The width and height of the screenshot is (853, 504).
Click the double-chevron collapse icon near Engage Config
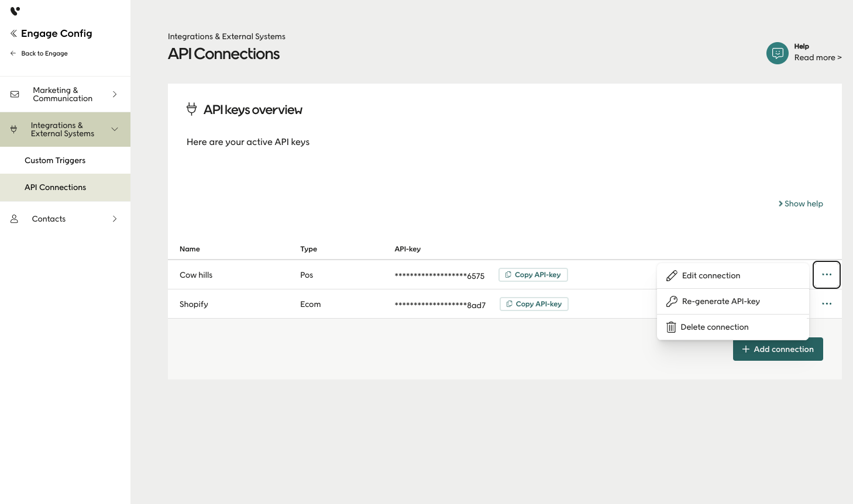pyautogui.click(x=13, y=33)
